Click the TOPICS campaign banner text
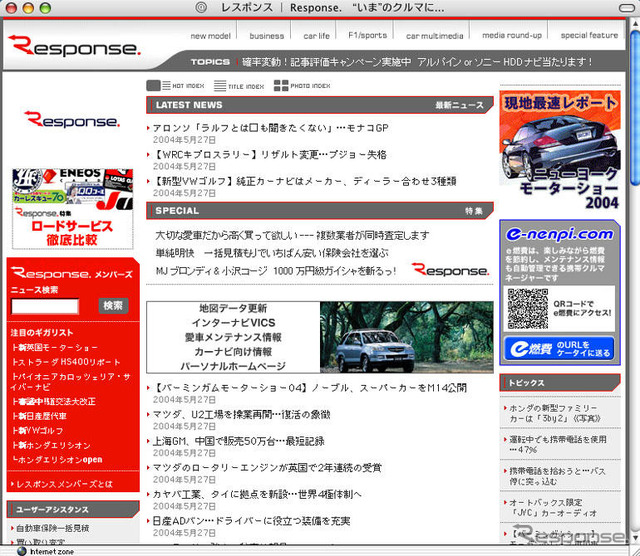640x556 pixels. 416,62
